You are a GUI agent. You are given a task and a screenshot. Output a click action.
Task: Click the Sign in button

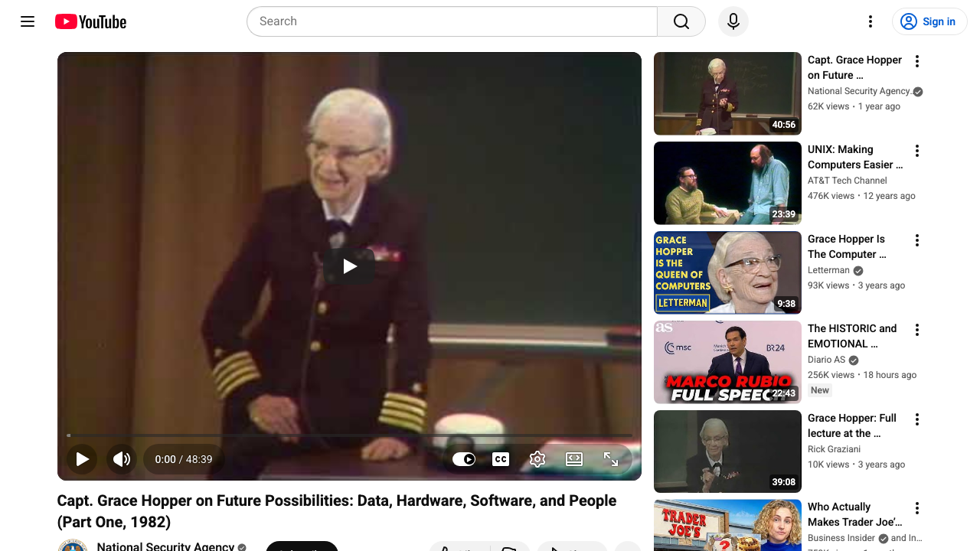pos(929,21)
